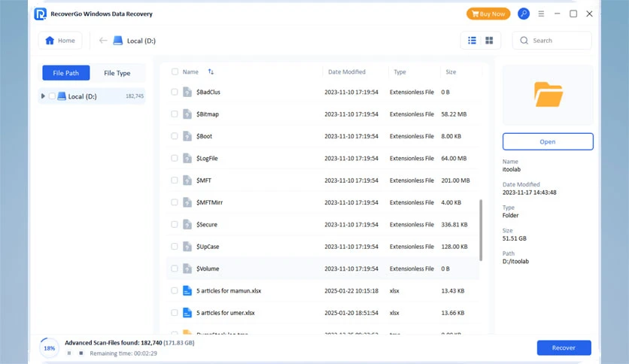This screenshot has width=629, height=364.
Task: Sort by the Size column header
Action: click(451, 71)
